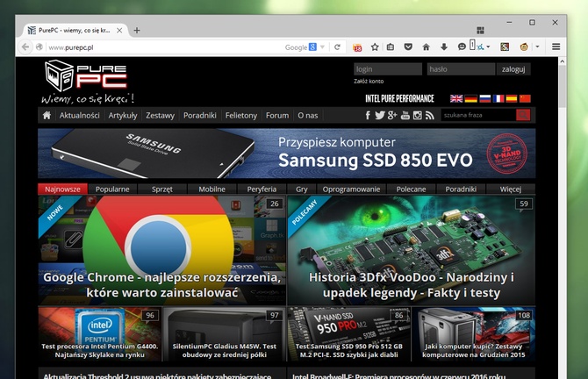Click the site home icon in navbar
This screenshot has height=379, width=588.
tap(47, 115)
